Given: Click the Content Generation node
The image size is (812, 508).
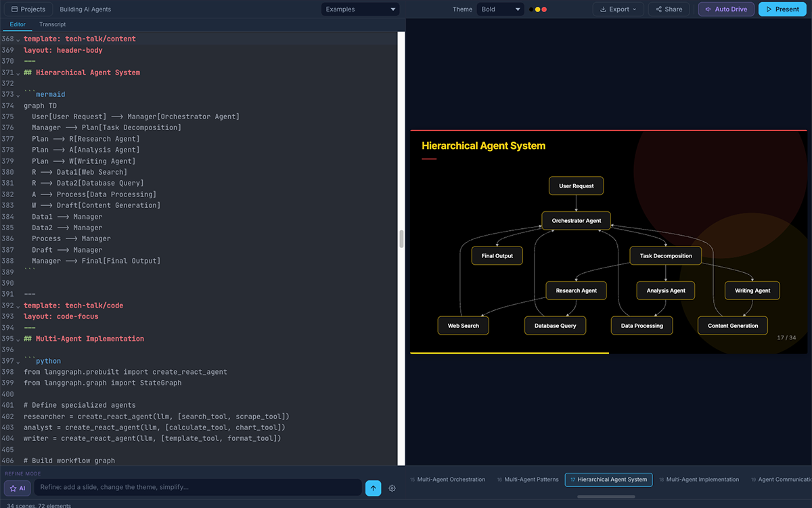Looking at the screenshot, I should click(733, 326).
